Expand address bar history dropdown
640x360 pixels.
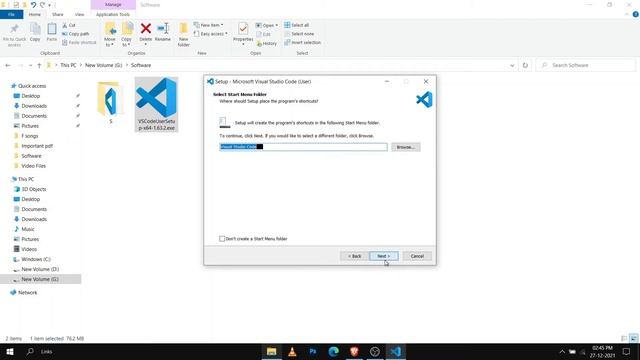click(512, 65)
